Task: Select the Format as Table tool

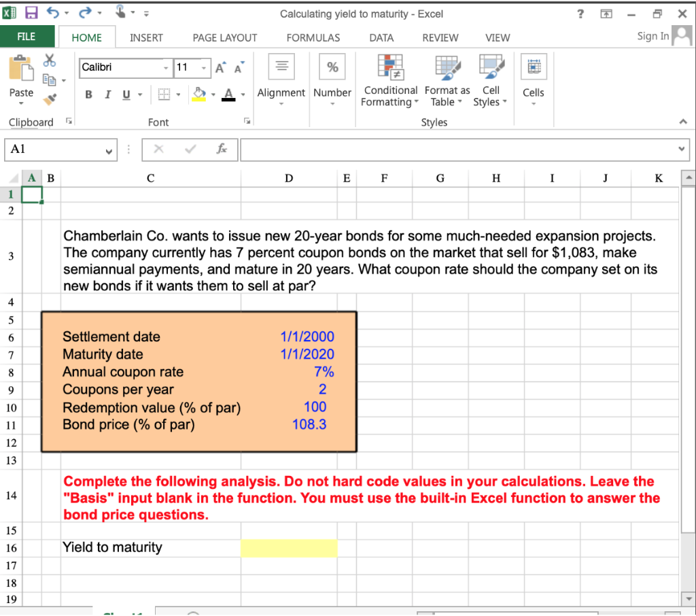Action: tap(447, 80)
